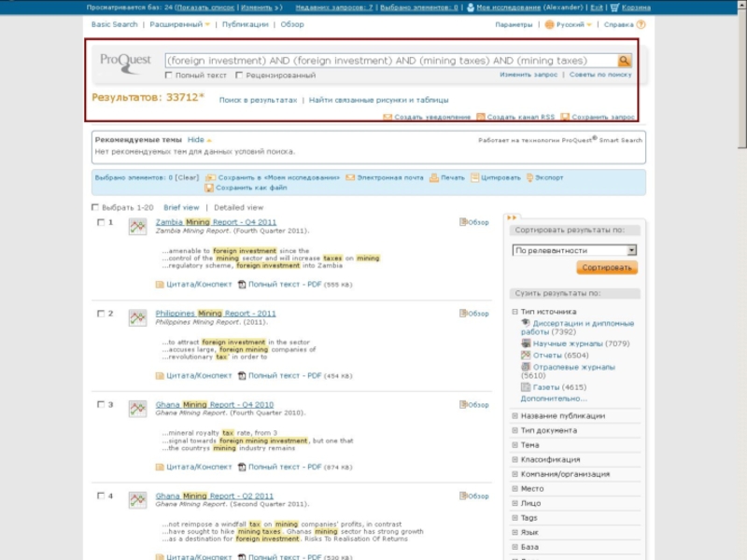The image size is (747, 560).
Task: Click the orange search magnifier button
Action: point(625,62)
